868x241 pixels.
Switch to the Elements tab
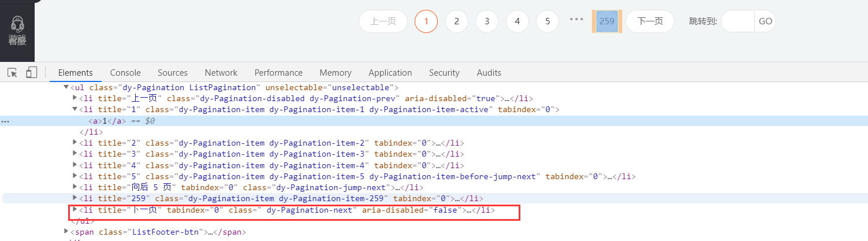(76, 73)
